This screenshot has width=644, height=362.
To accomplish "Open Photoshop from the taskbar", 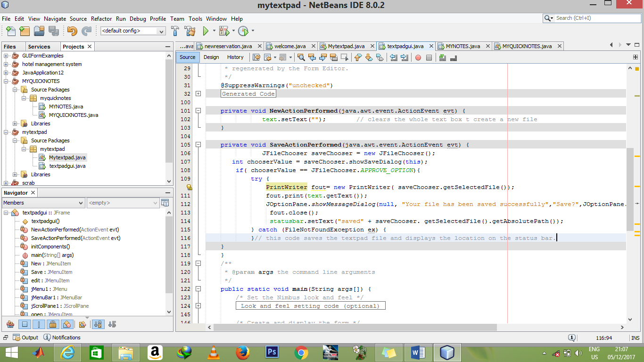I will point(272,352).
